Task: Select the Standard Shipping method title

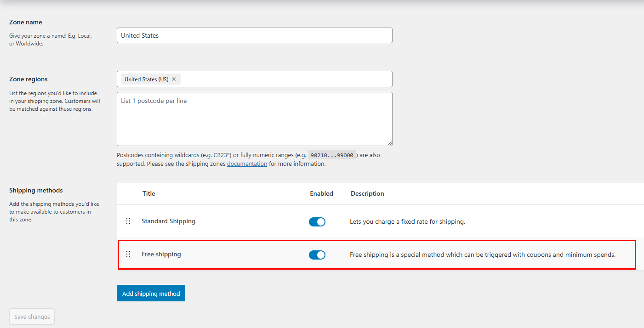Action: click(168, 221)
